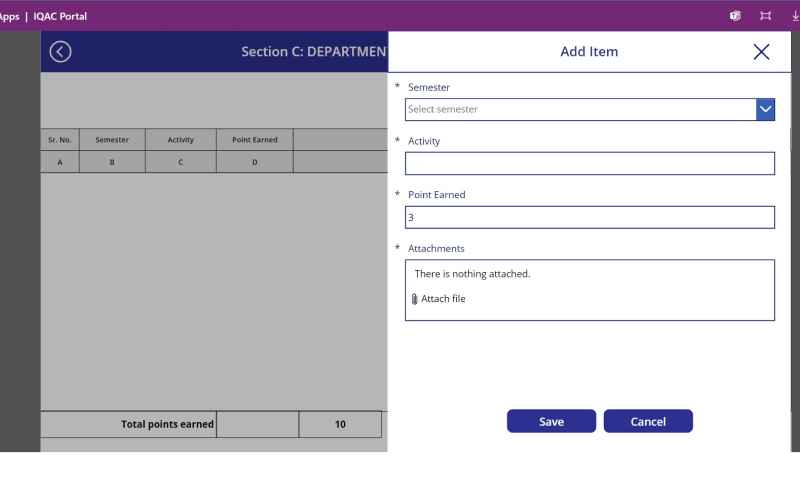The height and width of the screenshot is (500, 800).
Task: Save the new item
Action: point(551,421)
